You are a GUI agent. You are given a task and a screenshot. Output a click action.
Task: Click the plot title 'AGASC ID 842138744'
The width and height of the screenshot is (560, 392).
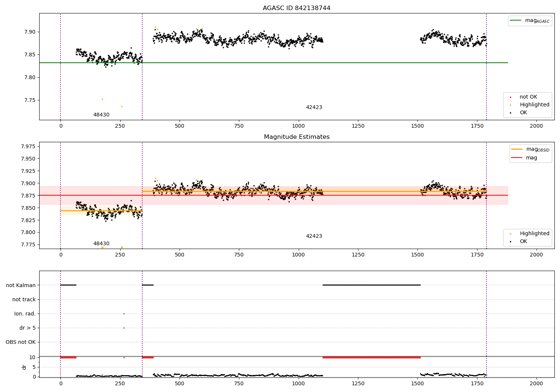click(296, 8)
